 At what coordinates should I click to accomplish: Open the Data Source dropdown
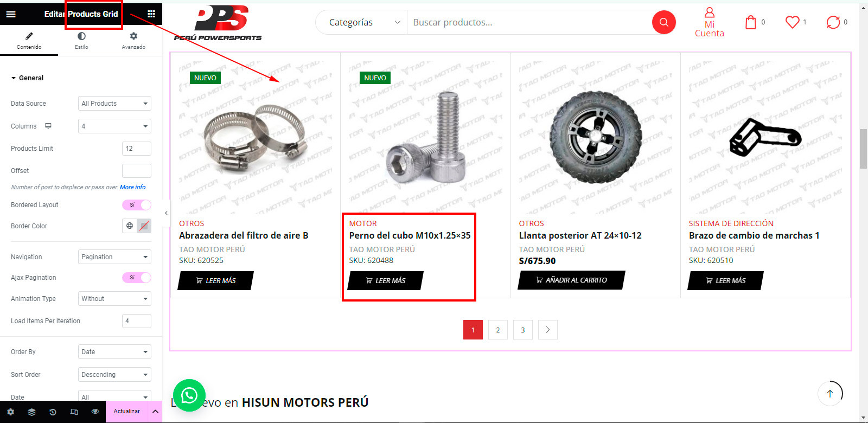pos(114,104)
